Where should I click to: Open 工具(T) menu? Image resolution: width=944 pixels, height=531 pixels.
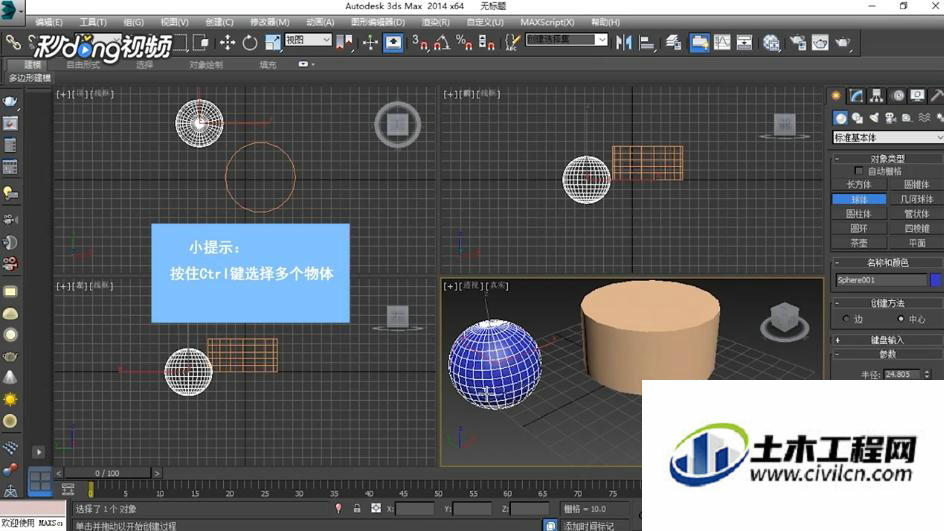[93, 22]
